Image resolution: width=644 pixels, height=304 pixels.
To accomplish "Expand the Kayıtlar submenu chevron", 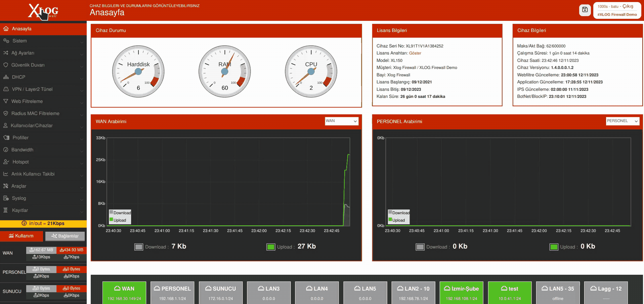I will [82, 212].
